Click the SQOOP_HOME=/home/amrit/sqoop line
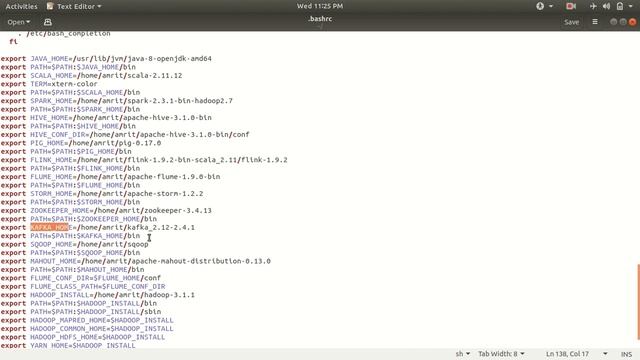The width and height of the screenshot is (640, 360). (x=75, y=244)
